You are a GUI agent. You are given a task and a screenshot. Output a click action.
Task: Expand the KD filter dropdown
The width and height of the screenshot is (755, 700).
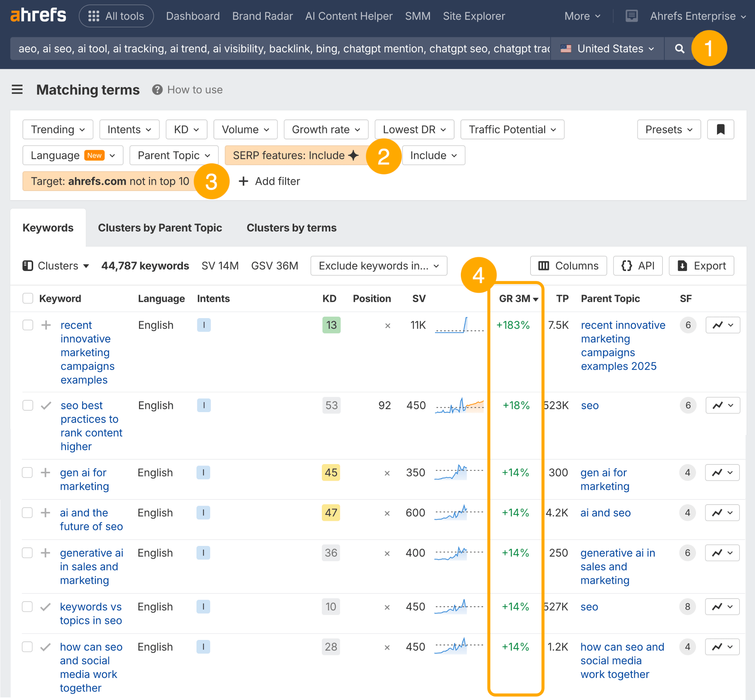point(186,129)
